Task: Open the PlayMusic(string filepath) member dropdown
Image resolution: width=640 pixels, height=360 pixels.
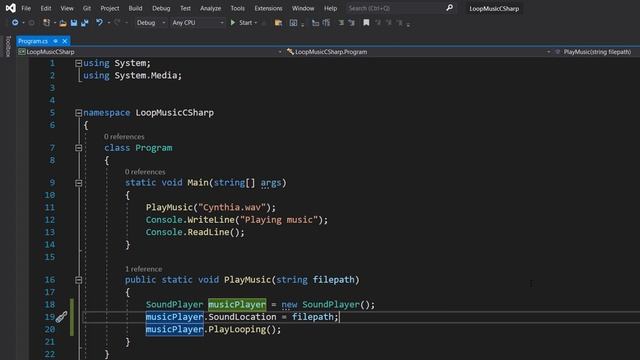Action: (x=596, y=52)
